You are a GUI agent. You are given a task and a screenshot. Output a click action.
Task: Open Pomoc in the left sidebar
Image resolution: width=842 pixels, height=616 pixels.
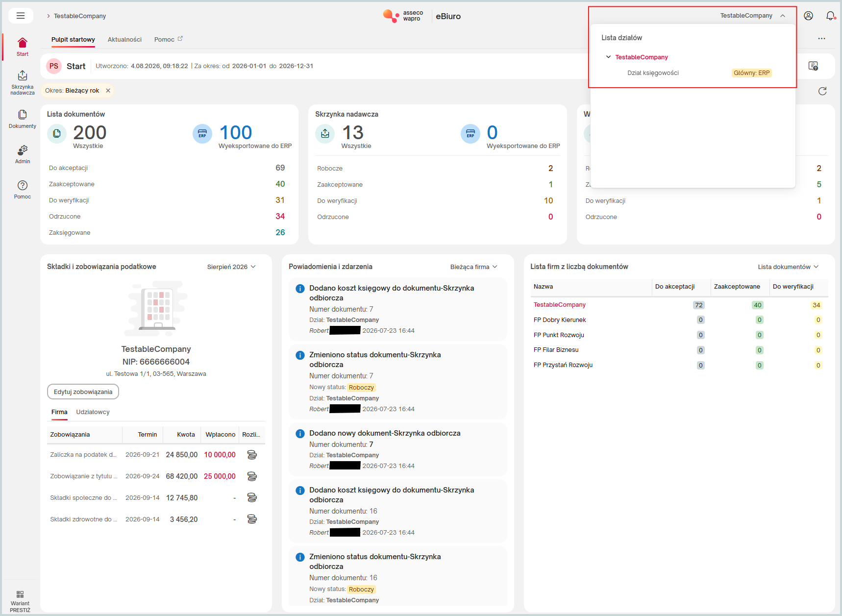(x=23, y=190)
